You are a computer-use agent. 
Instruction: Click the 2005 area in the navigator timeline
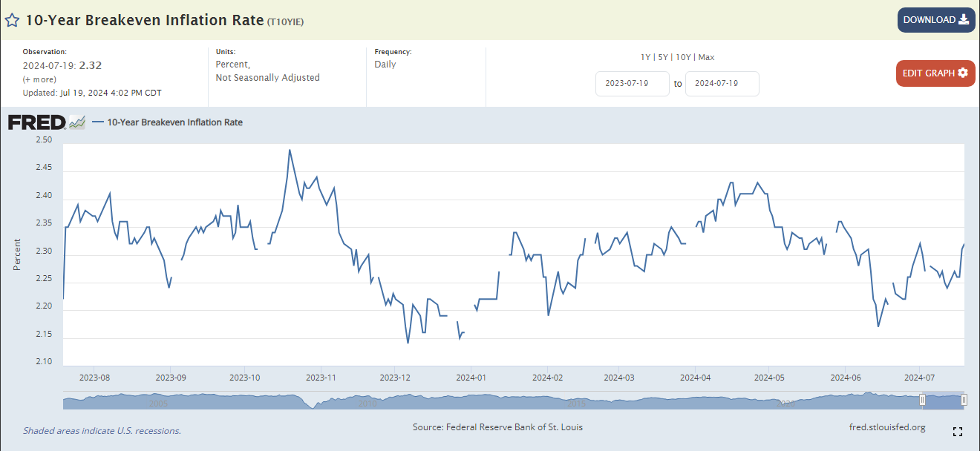pos(159,402)
